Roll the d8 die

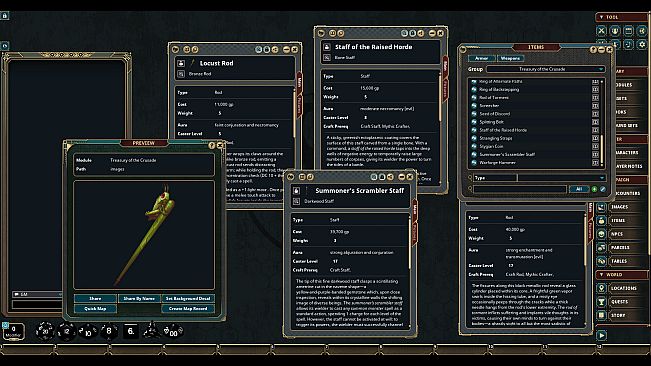[x=109, y=331]
